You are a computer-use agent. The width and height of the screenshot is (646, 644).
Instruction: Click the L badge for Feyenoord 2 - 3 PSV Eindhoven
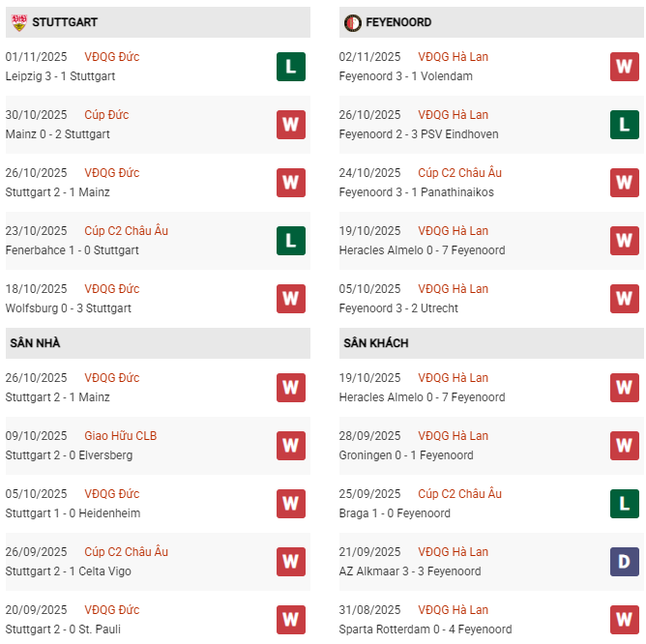[x=625, y=125]
